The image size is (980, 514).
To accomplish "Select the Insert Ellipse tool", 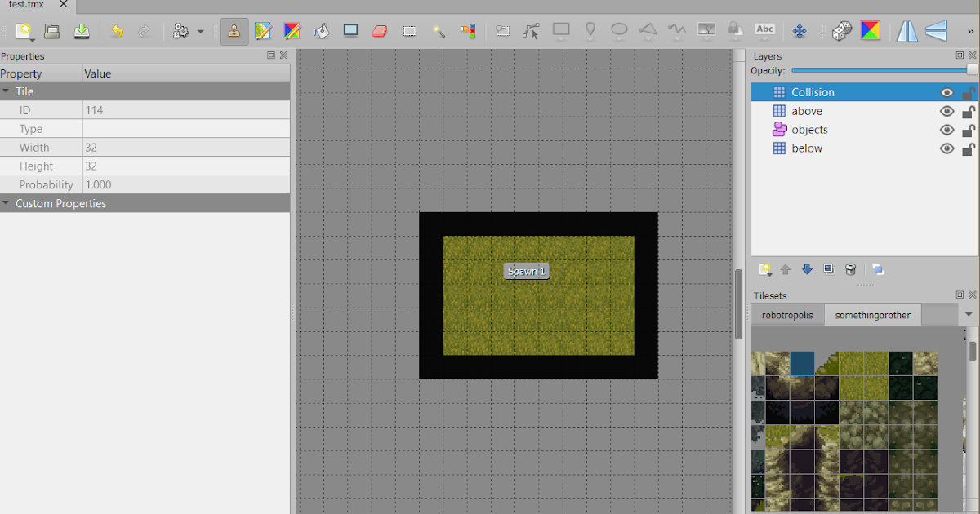I will coord(619,31).
